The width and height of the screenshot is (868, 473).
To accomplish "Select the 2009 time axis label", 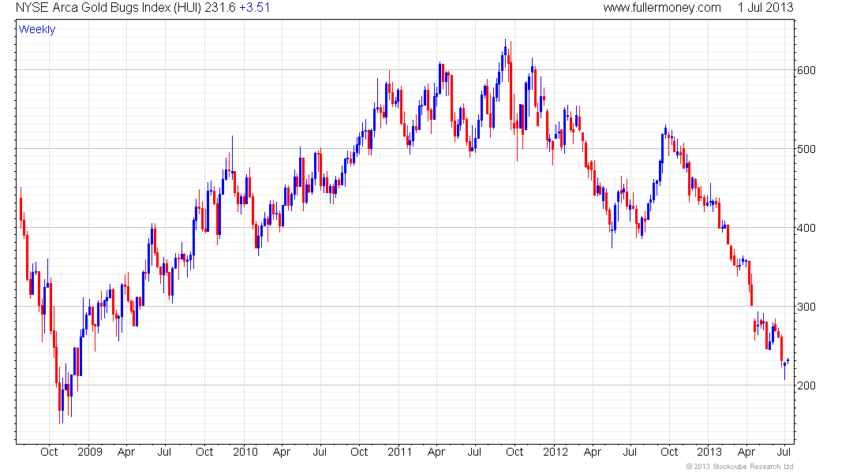I will click(90, 452).
